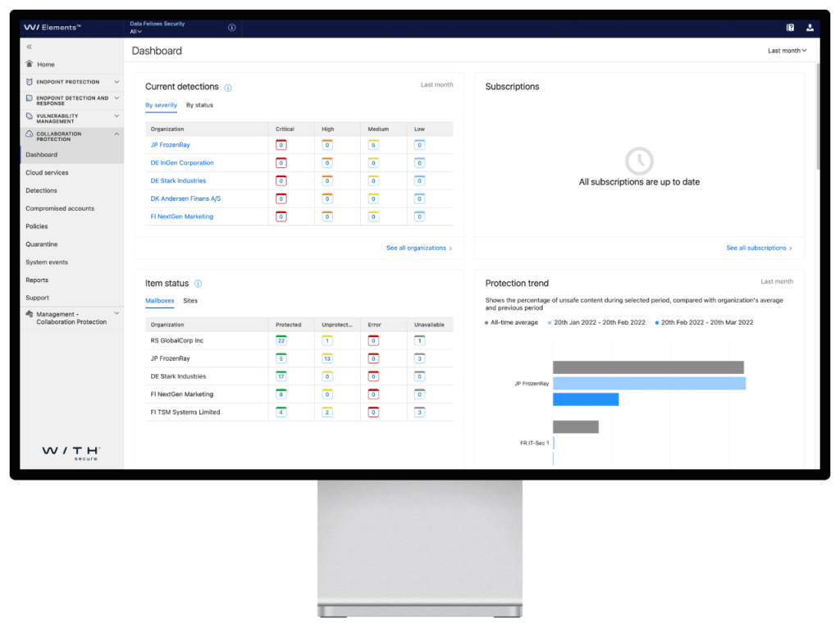Open the help icon in top bar
Image resolution: width=840 pixels, height=633 pixels.
coord(790,28)
